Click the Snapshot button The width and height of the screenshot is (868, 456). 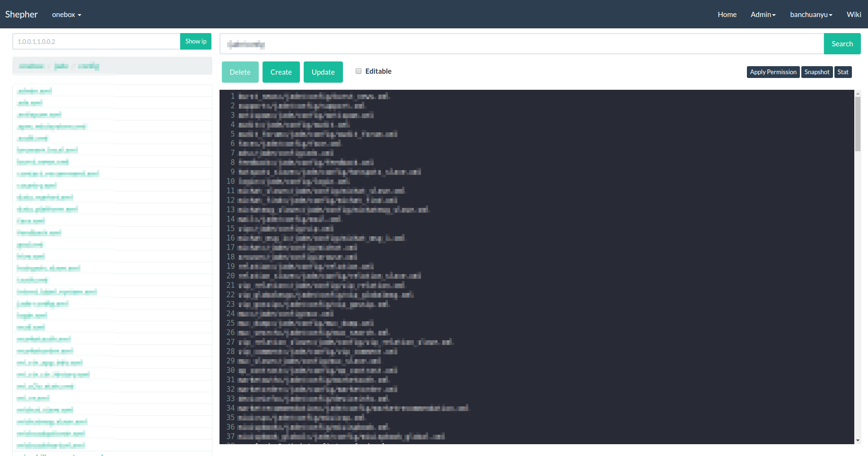817,72
